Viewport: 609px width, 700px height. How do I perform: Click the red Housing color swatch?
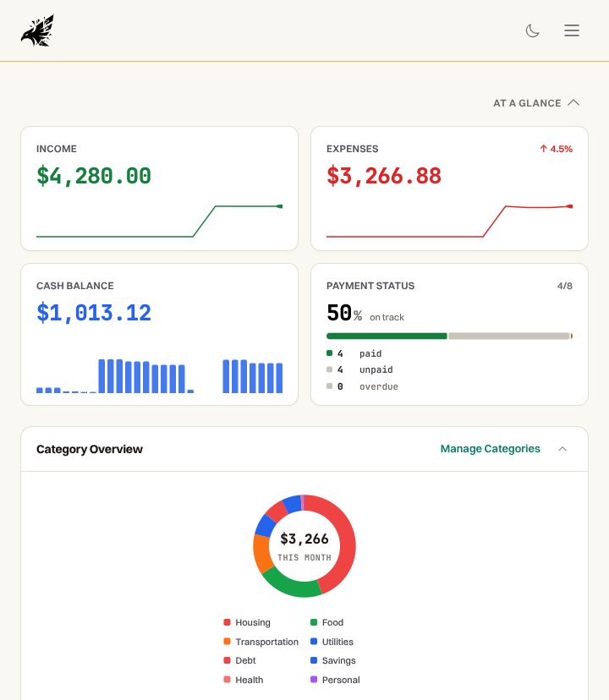[x=227, y=622]
